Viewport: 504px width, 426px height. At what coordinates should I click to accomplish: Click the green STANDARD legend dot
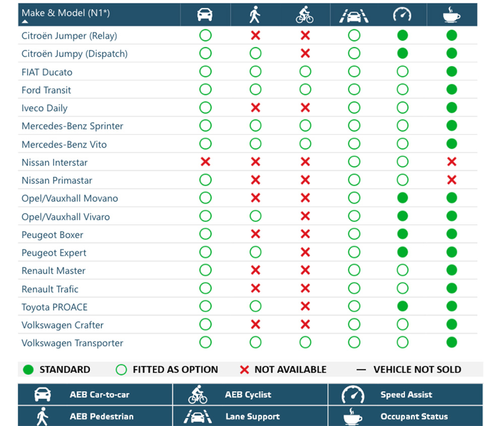tap(29, 370)
